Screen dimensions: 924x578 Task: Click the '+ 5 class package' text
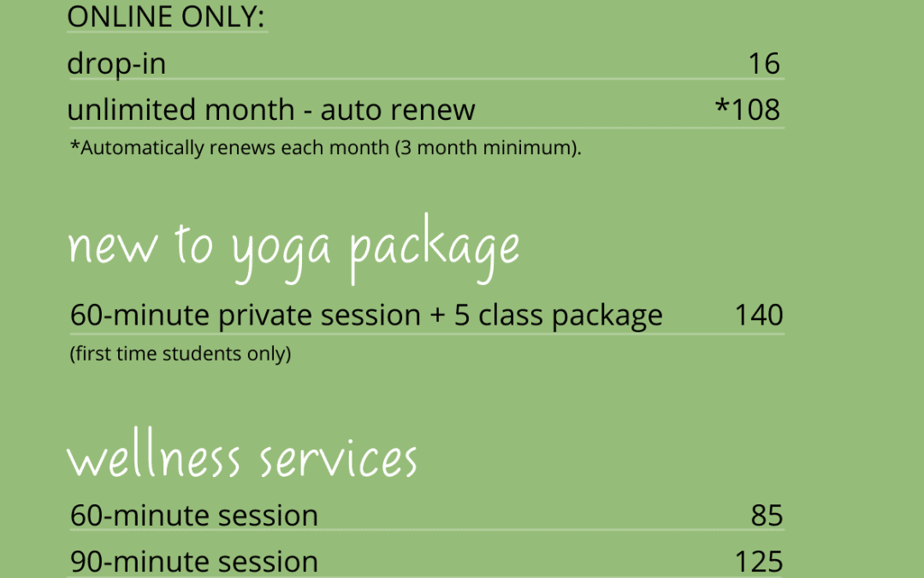point(546,315)
